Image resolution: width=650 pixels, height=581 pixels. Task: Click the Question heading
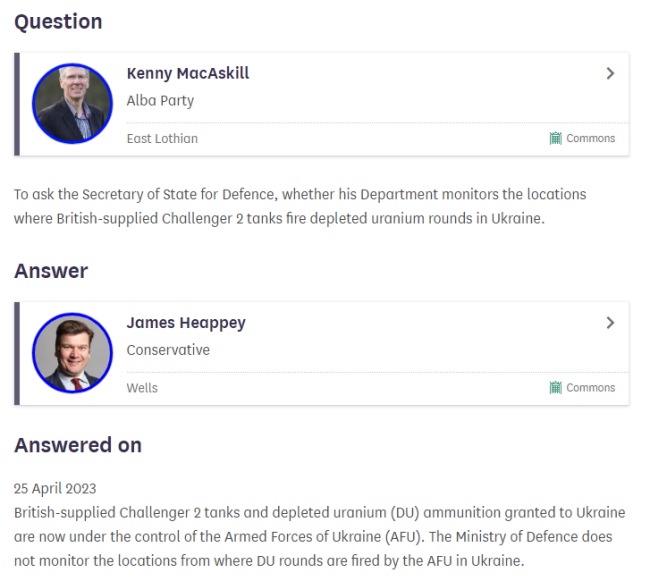point(58,21)
